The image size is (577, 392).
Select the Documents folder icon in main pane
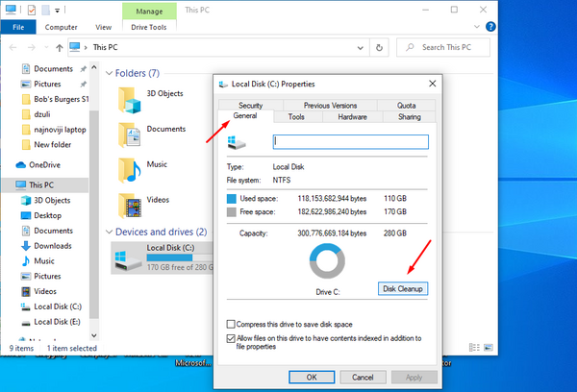[x=130, y=135]
